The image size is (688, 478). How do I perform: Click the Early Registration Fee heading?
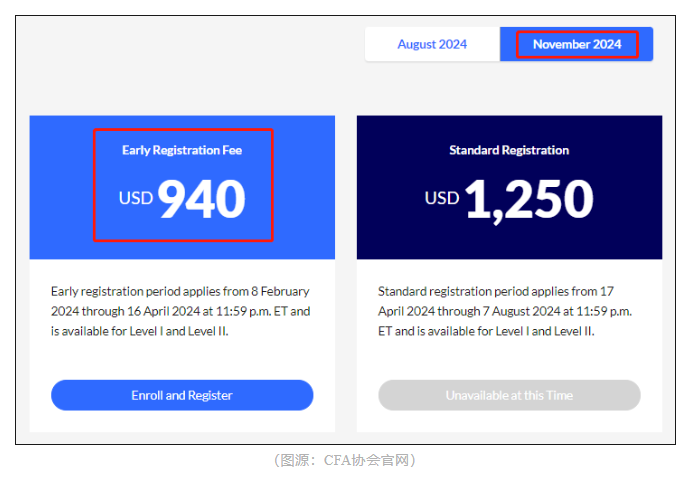(x=182, y=150)
